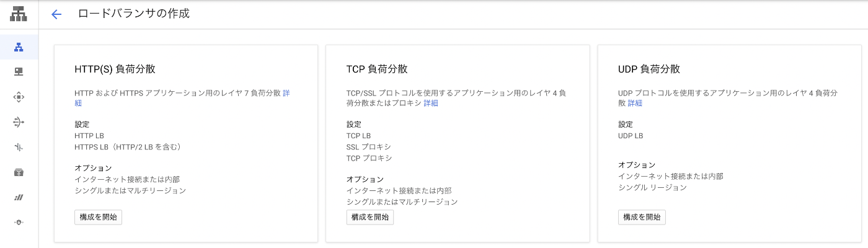Go back using the blue arrow

(56, 14)
